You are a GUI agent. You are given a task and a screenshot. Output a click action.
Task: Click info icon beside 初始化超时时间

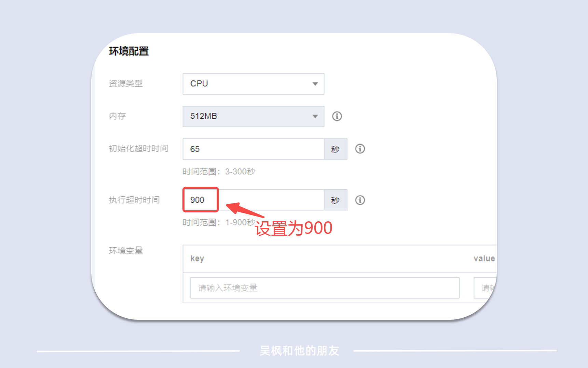click(360, 149)
